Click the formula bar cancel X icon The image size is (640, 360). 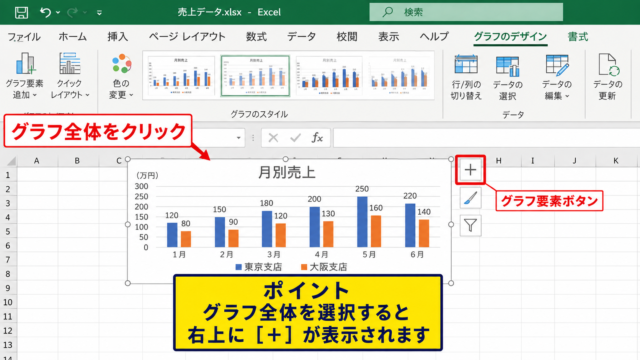[273, 138]
